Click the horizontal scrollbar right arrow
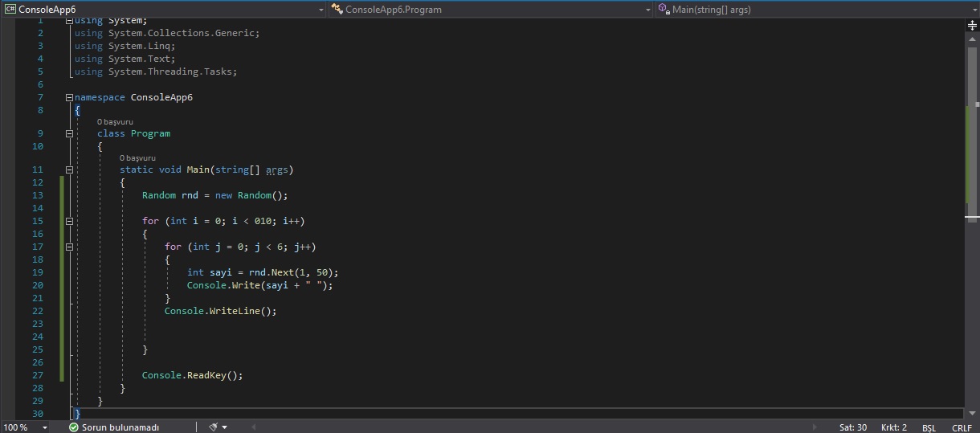This screenshot has width=980, height=433. [x=815, y=427]
